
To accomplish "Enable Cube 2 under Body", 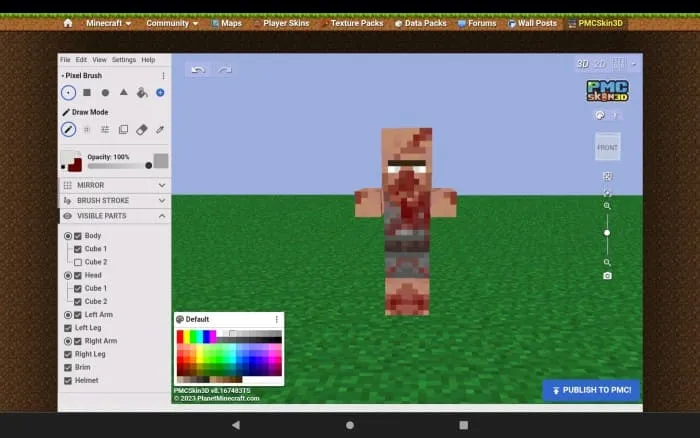I will 78,262.
